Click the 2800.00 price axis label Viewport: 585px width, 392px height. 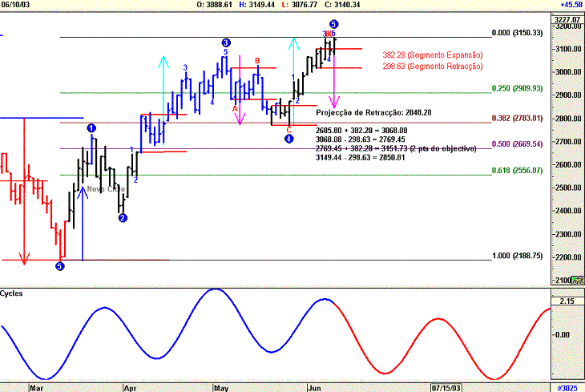[568, 119]
